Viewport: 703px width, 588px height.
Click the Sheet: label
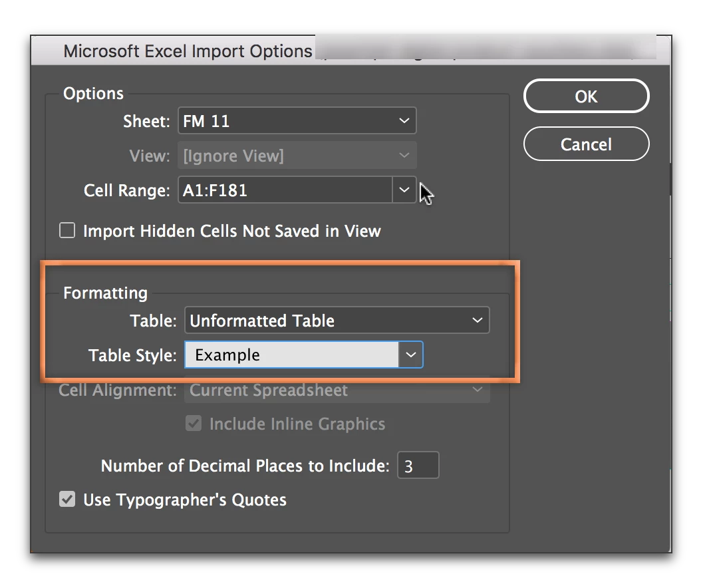146,121
